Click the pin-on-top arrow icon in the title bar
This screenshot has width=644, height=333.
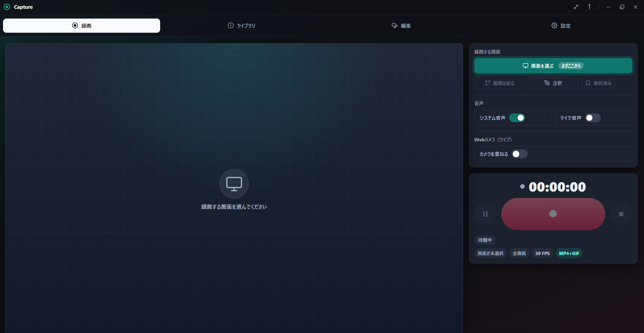click(589, 7)
